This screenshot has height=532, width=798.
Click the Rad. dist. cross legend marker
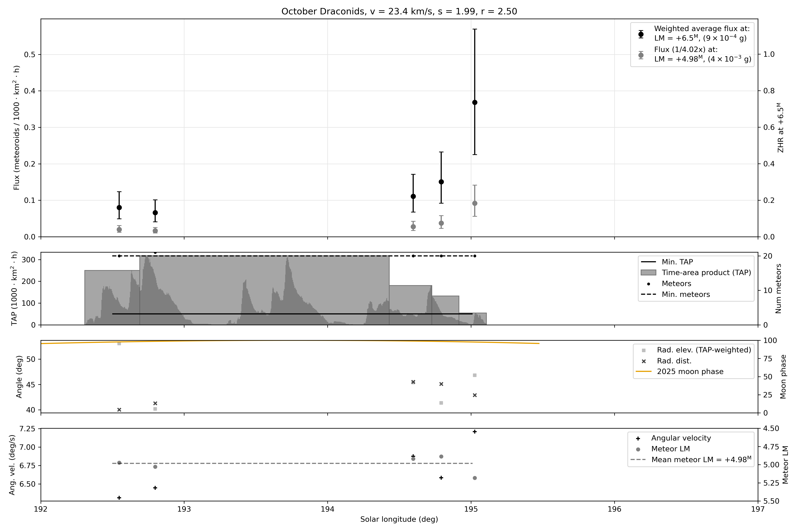tap(644, 361)
